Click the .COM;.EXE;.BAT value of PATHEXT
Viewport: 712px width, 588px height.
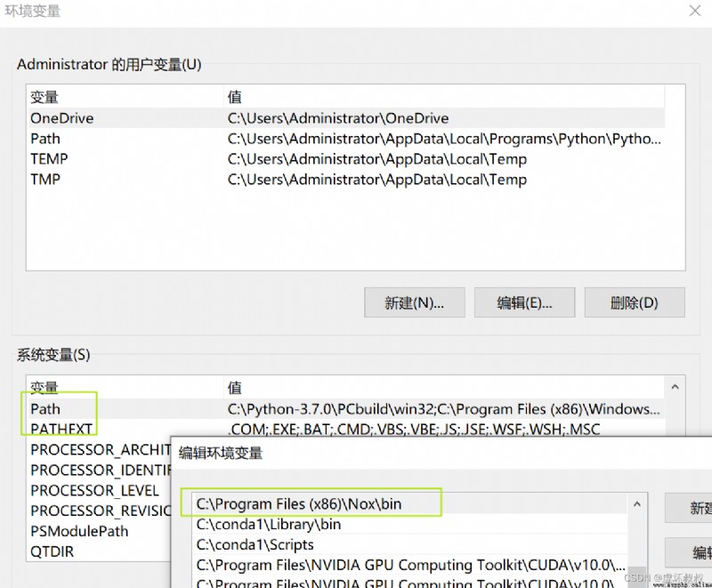[x=414, y=429]
